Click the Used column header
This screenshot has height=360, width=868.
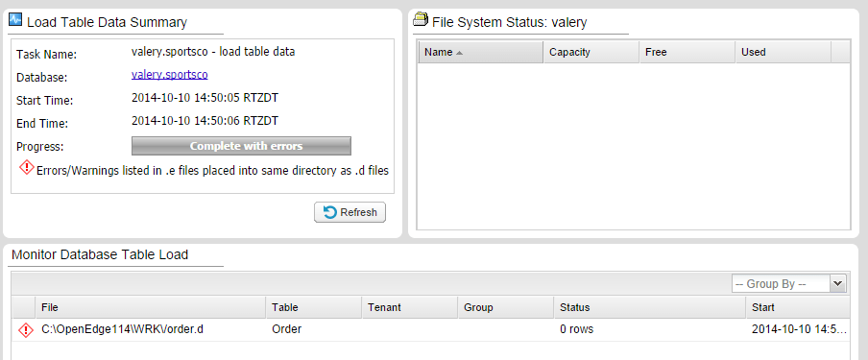(784, 52)
